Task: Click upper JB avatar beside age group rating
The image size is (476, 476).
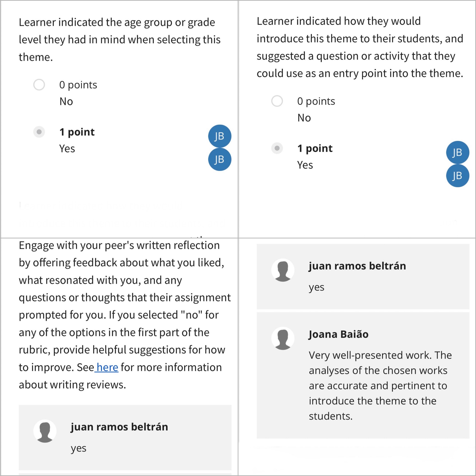Action: coord(220,136)
